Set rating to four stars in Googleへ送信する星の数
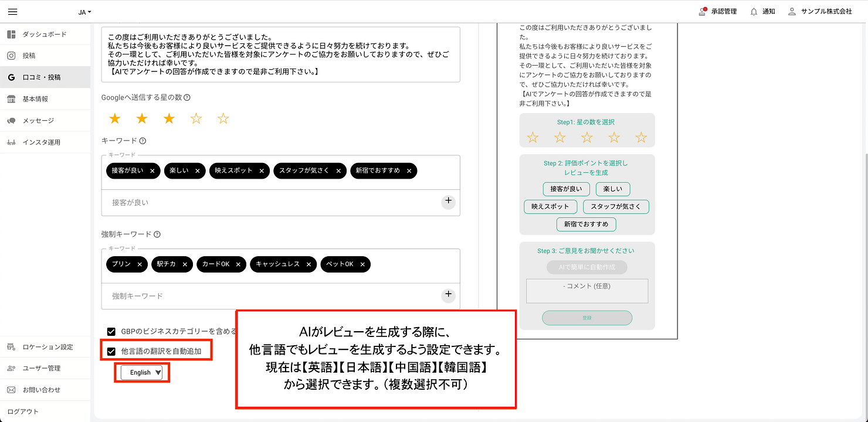Image resolution: width=868 pixels, height=422 pixels. [195, 118]
